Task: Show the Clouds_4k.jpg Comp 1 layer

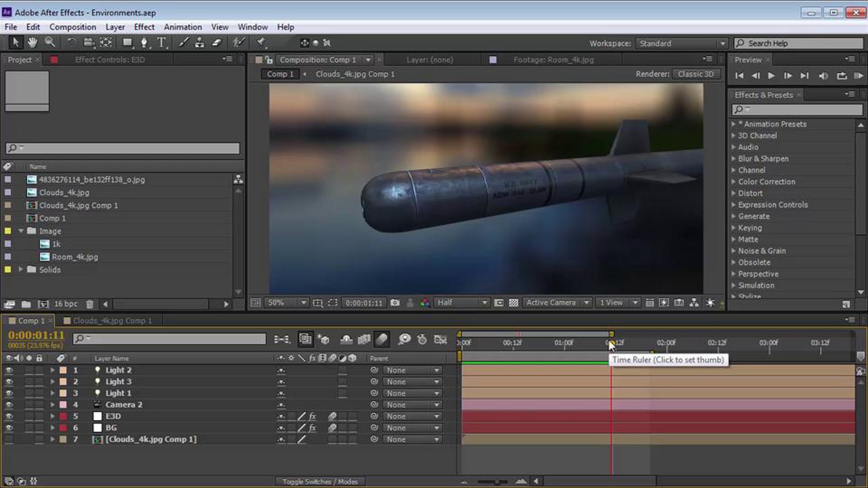Action: (9, 439)
